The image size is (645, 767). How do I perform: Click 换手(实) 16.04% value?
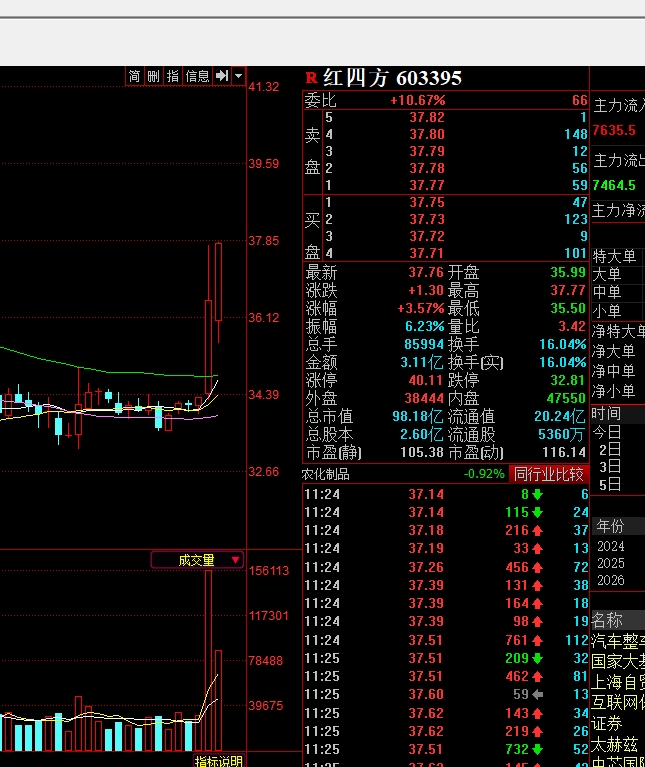(x=563, y=362)
